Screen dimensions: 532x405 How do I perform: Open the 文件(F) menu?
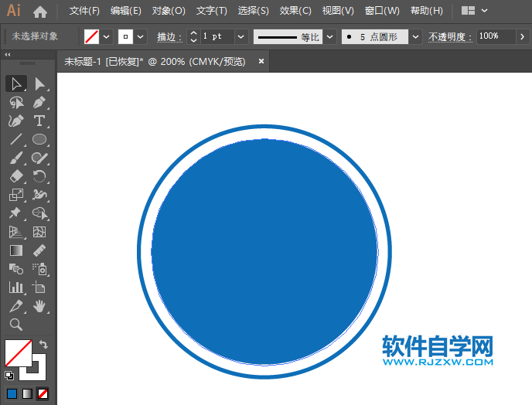click(84, 11)
